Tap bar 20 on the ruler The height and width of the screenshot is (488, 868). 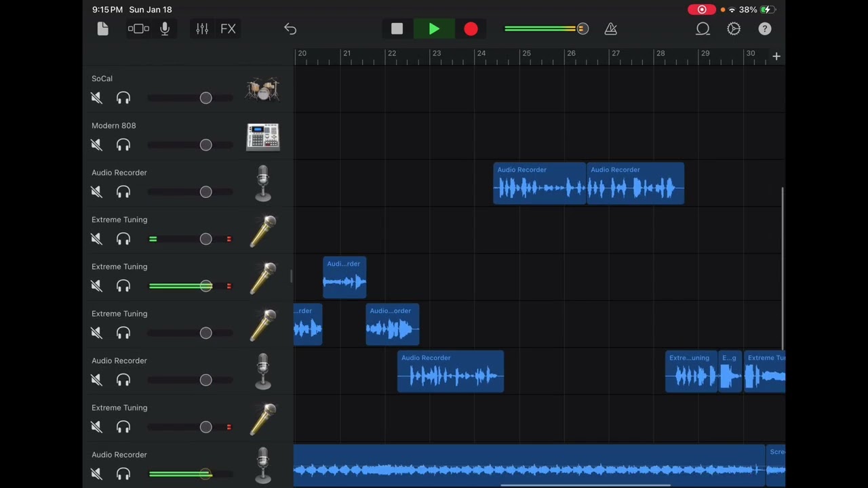pyautogui.click(x=302, y=54)
